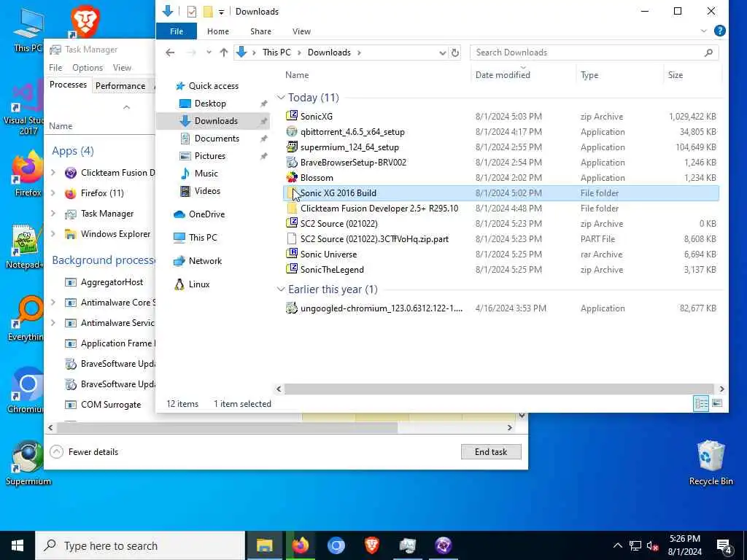
Task: Expand Clickteam Fusion process in Task Manager
Action: (x=53, y=172)
